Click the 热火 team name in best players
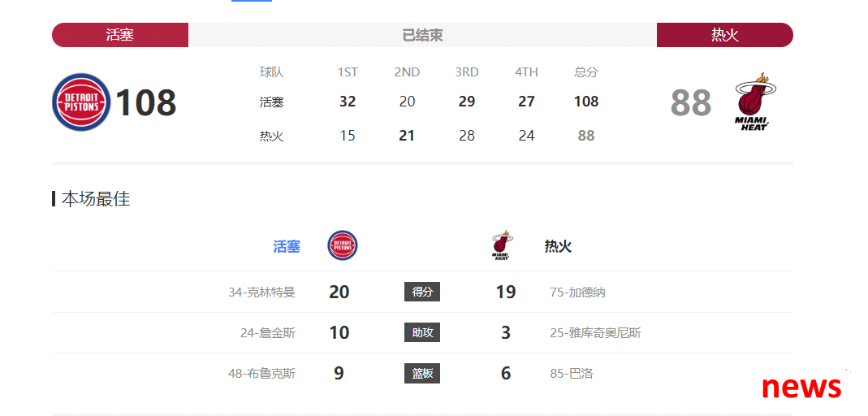The width and height of the screenshot is (868, 416). [558, 246]
